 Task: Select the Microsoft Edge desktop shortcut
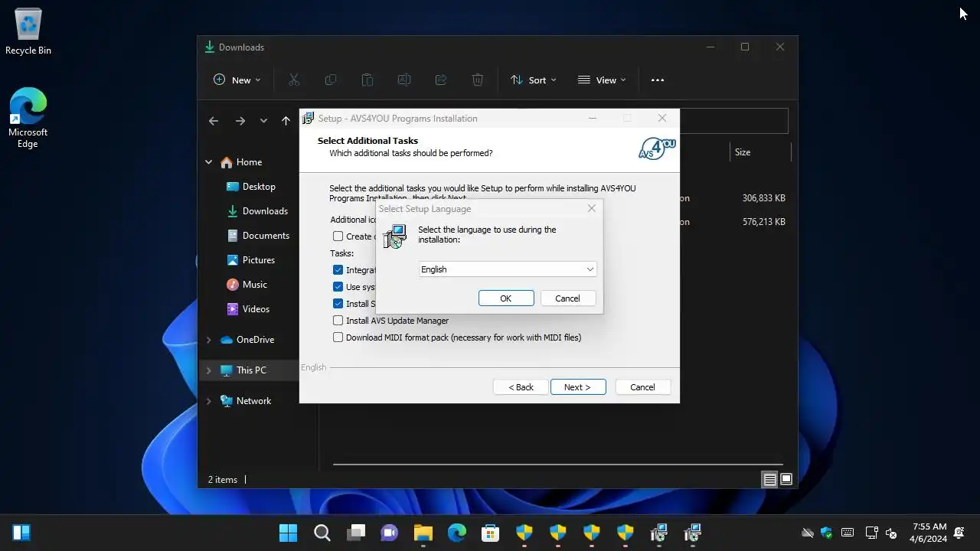28,118
